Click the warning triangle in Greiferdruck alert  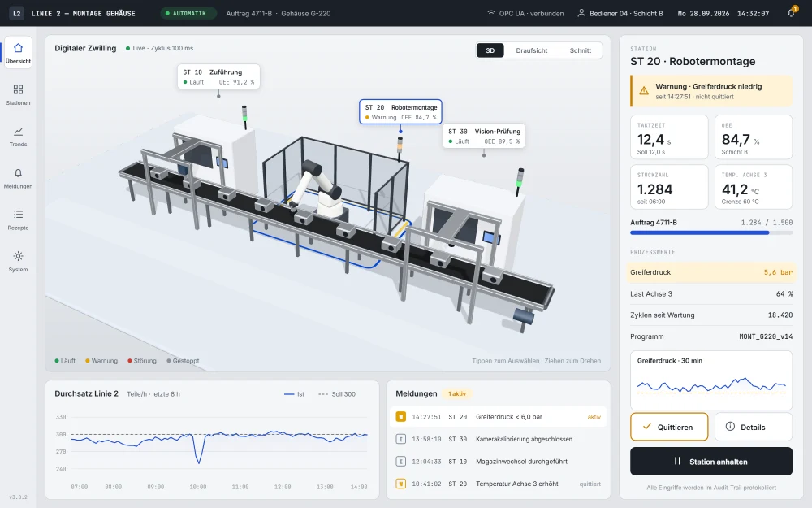[x=644, y=91]
